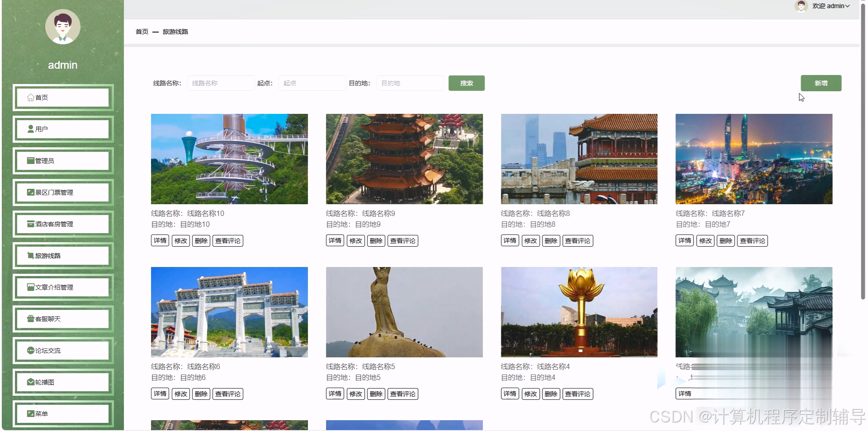The height and width of the screenshot is (431, 868).
Task: Click the 线路名称4 golden lotus image
Action: click(579, 312)
